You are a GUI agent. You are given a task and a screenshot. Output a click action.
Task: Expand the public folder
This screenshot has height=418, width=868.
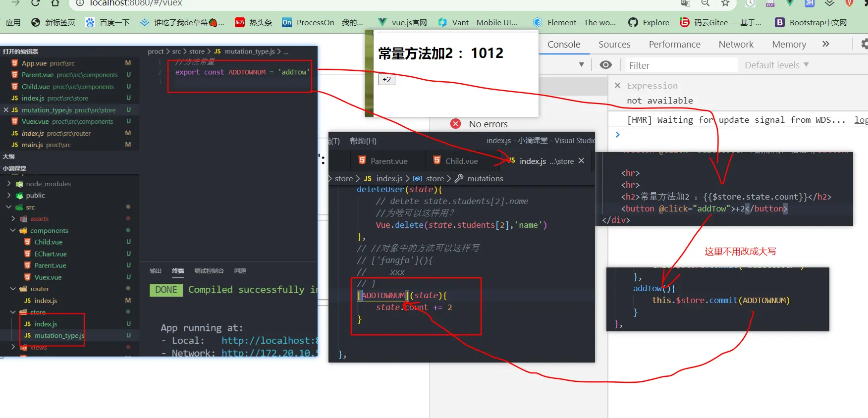9,195
